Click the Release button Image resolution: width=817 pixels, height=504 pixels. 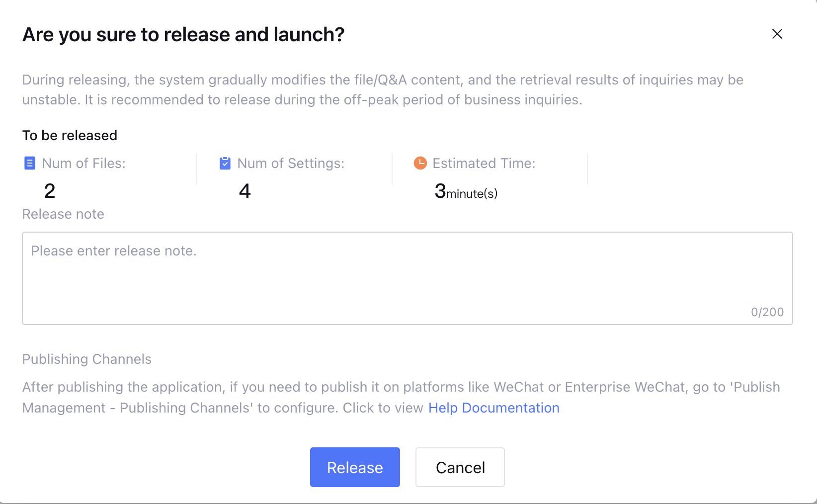(x=355, y=467)
